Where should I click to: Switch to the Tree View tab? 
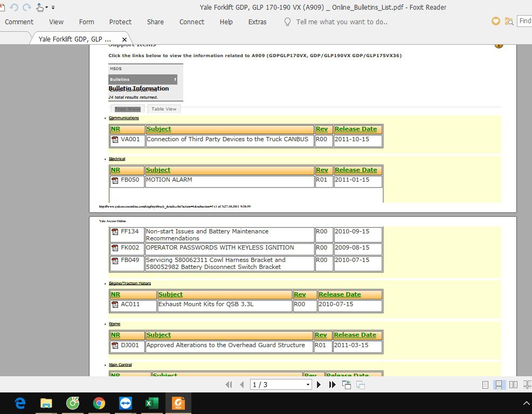[128, 109]
